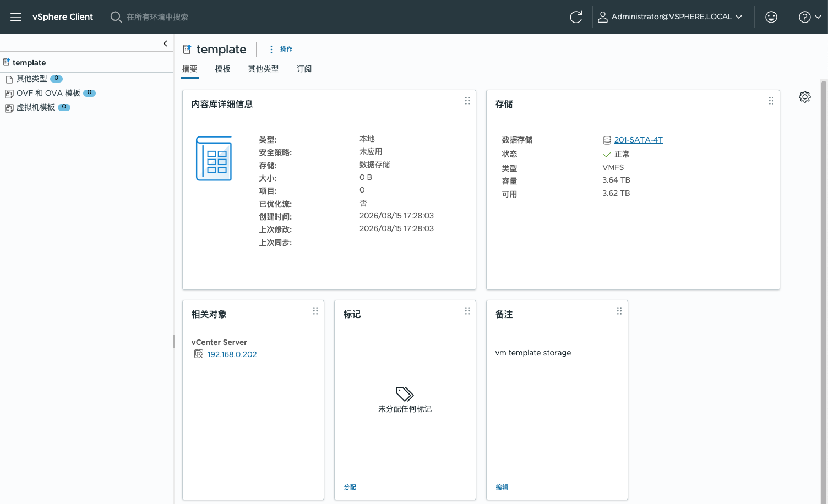Screen dimensions: 828x504
Task: Click the sidebar resize handle
Action: pos(173,341)
